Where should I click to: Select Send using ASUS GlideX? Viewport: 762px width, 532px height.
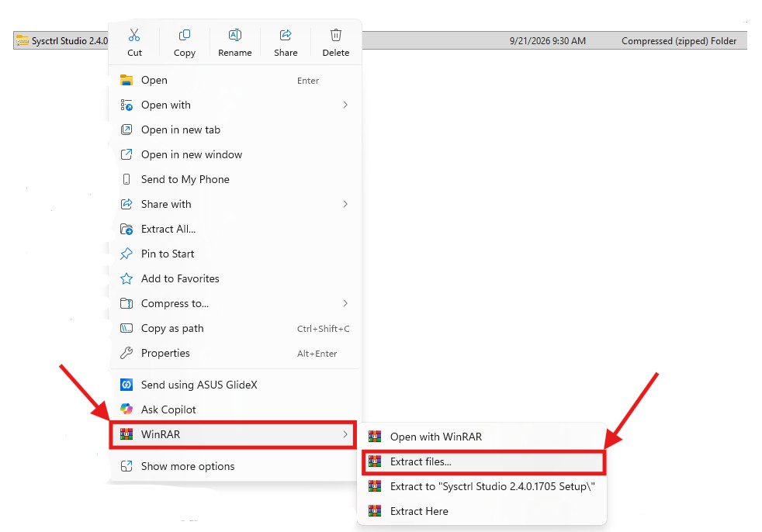[x=234, y=385]
